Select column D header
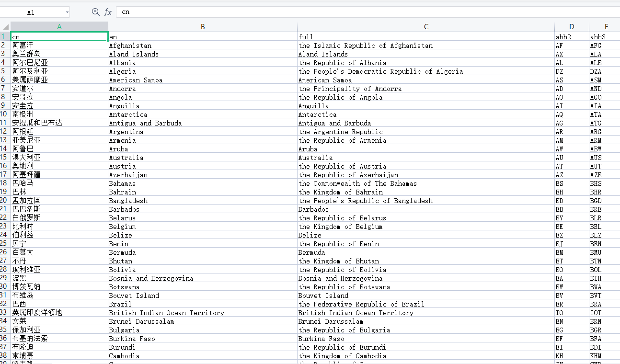Image resolution: width=620 pixels, height=364 pixels. coord(572,27)
